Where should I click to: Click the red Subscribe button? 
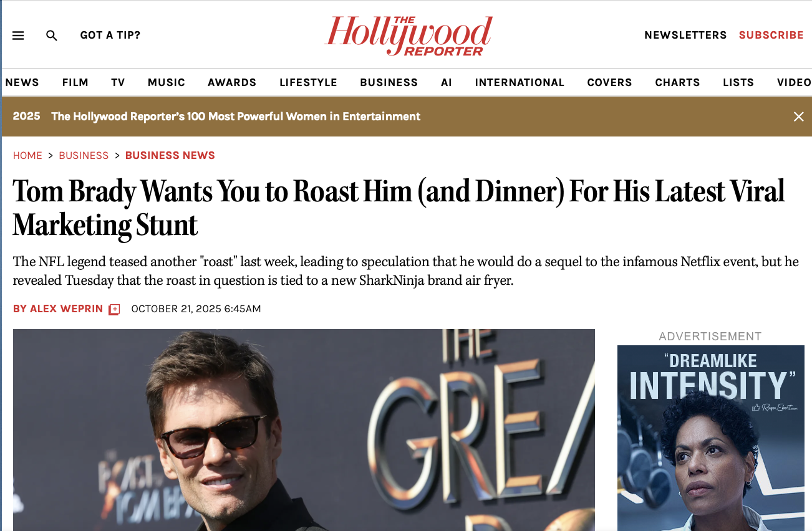[x=771, y=36]
